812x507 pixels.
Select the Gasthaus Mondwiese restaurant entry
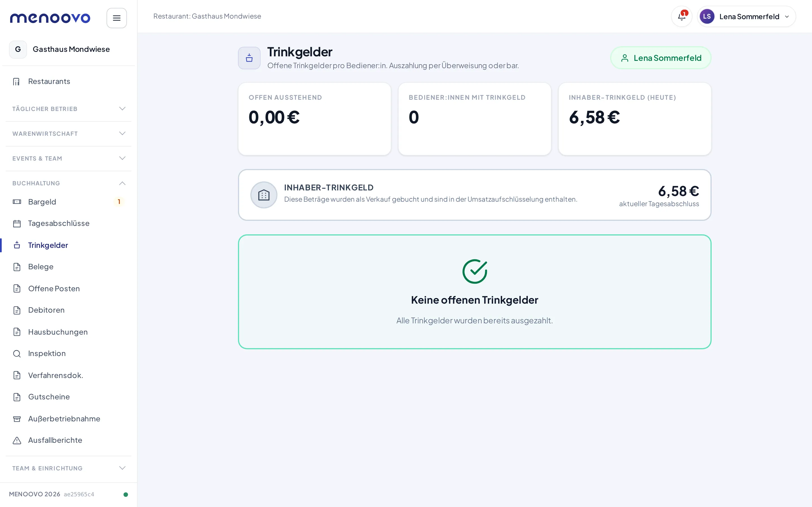pos(69,49)
